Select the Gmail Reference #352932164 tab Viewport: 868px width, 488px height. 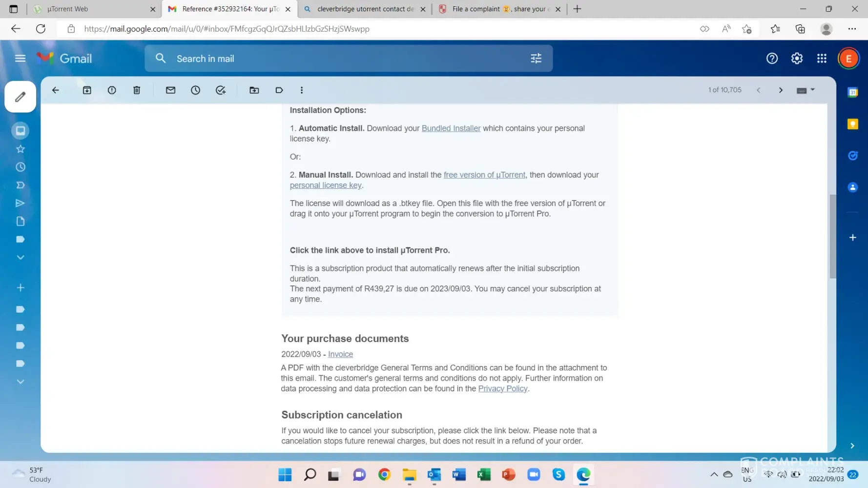(229, 9)
